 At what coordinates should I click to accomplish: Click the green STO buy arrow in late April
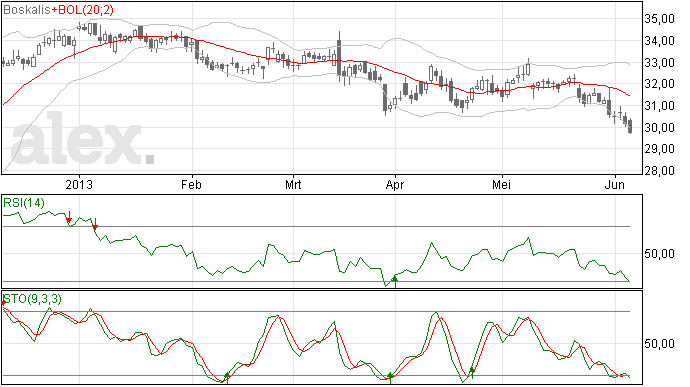[472, 372]
